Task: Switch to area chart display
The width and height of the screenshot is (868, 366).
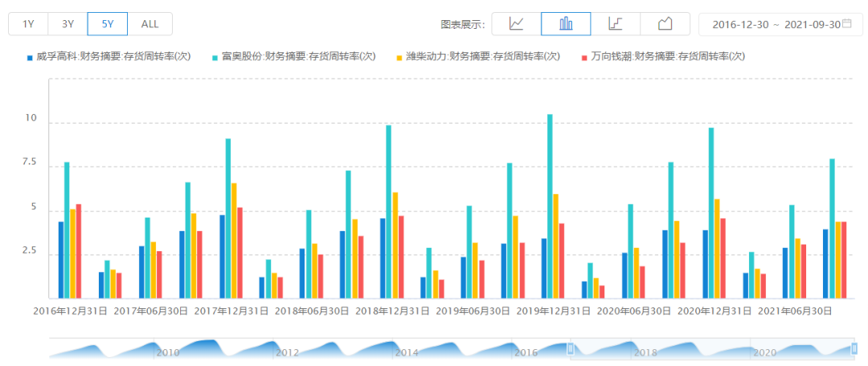Action: (x=665, y=24)
